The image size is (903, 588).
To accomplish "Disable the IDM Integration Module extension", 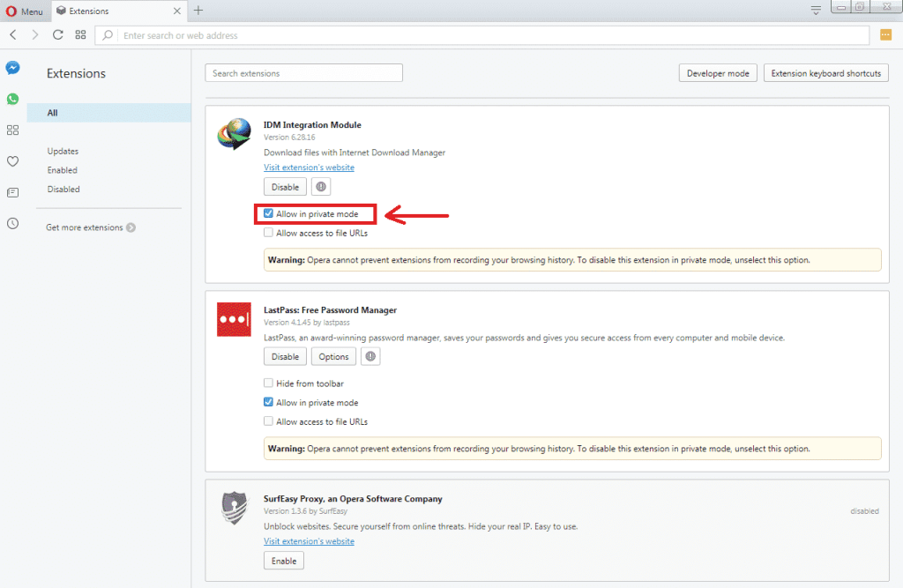I will tap(285, 187).
